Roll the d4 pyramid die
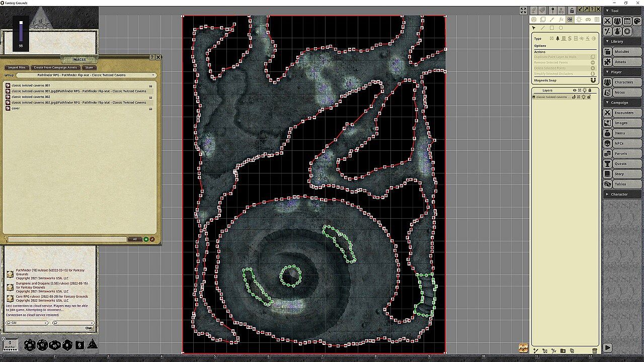 coord(92,344)
